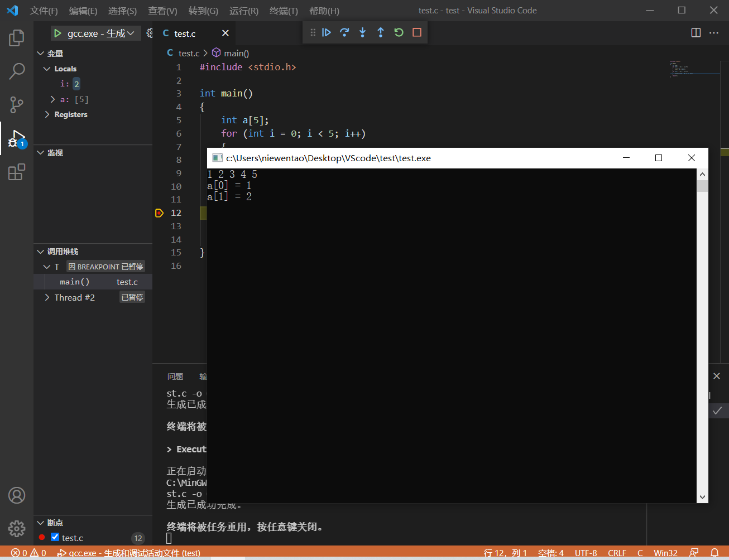This screenshot has height=560, width=729.
Task: Click the VS Code logo in title bar
Action: (x=12, y=11)
